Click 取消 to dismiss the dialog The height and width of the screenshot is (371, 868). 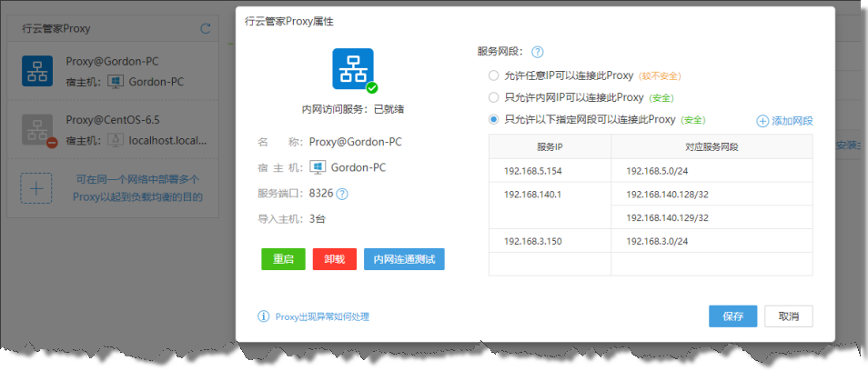pos(788,316)
